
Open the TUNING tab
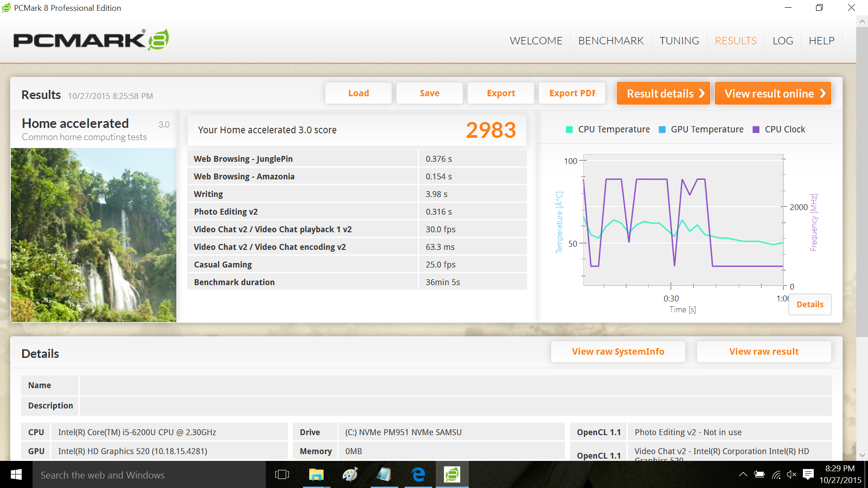tap(679, 41)
